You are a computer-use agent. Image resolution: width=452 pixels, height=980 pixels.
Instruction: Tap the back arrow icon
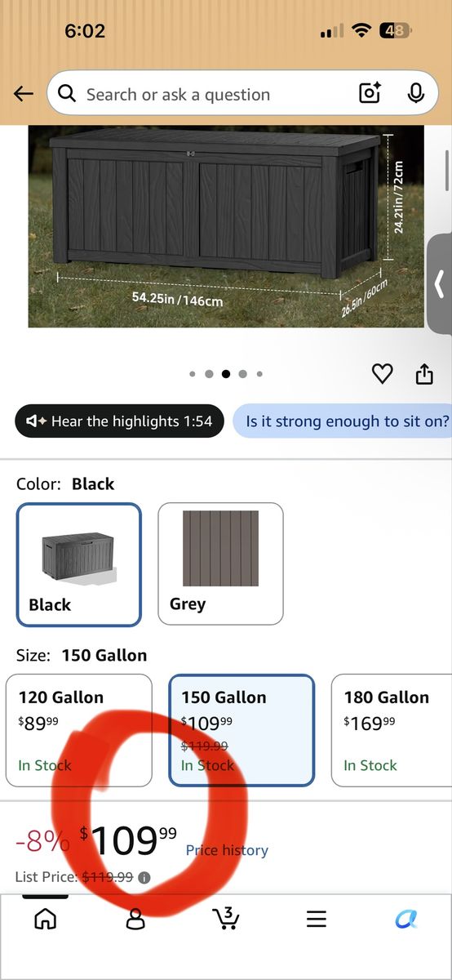coord(24,94)
